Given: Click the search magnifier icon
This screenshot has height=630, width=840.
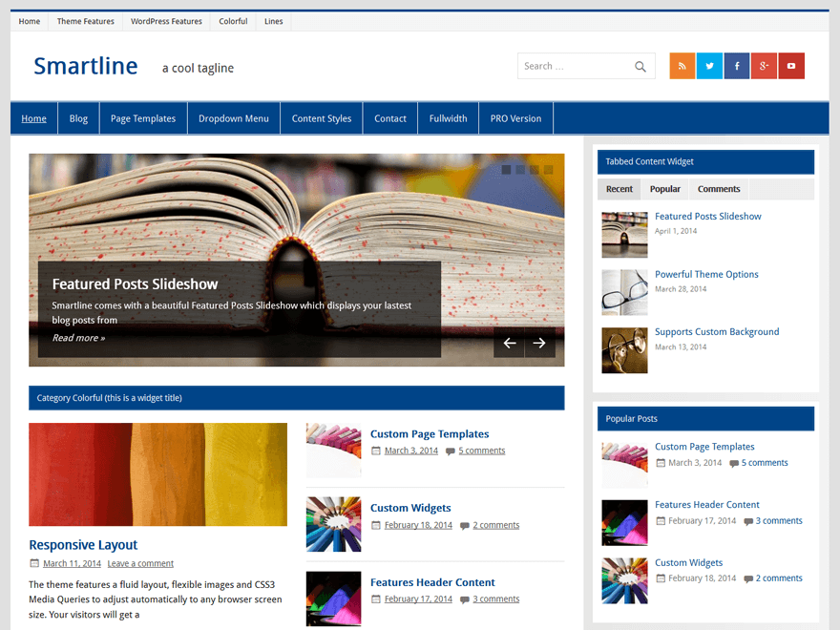Looking at the screenshot, I should [640, 66].
